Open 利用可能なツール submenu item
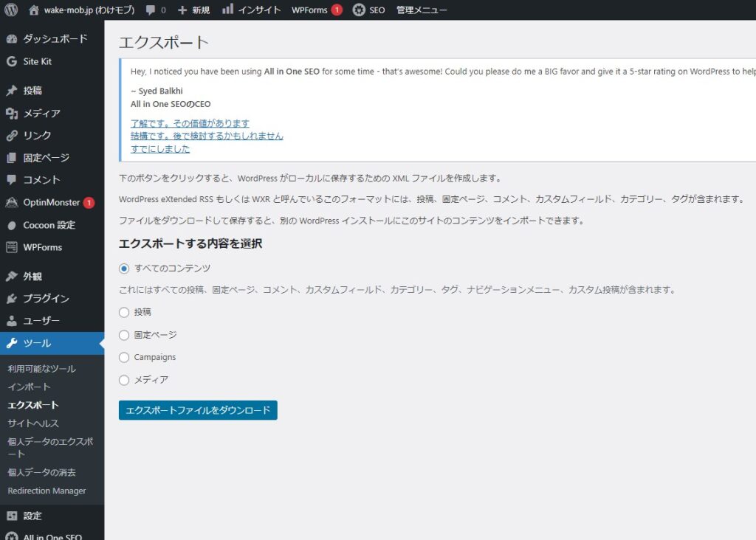 42,369
